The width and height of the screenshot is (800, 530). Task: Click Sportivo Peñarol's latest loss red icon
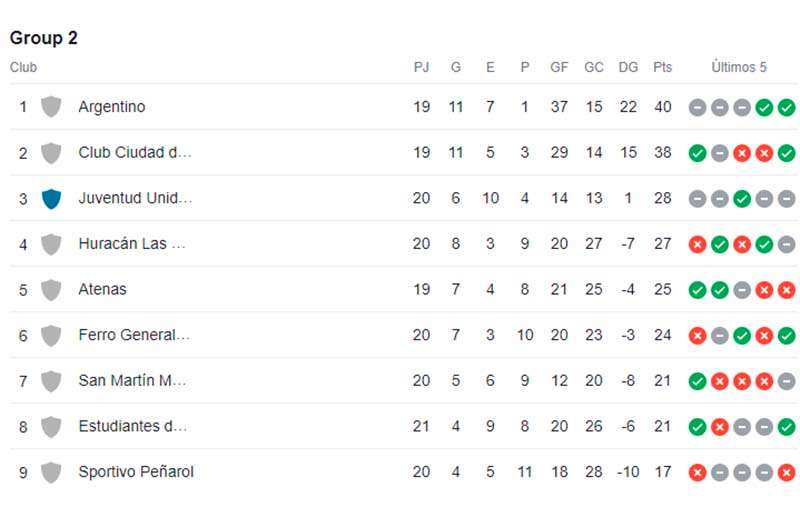(x=786, y=473)
